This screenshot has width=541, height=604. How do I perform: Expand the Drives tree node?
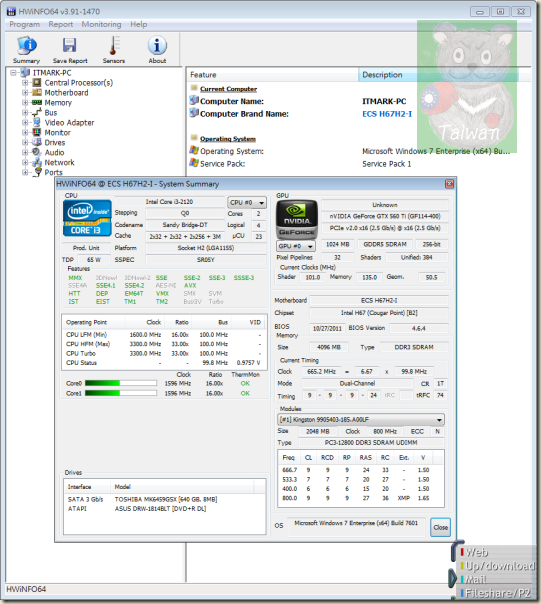(x=25, y=143)
